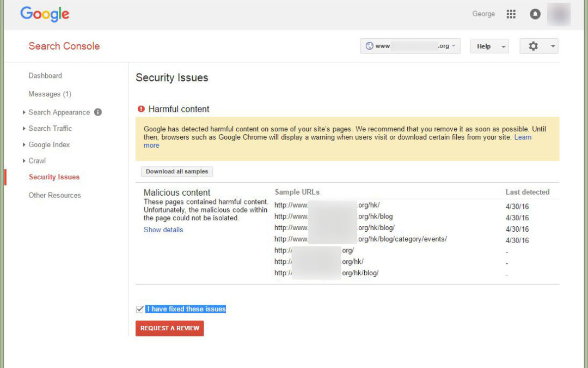Toggle the I have fixed these issues checkbox
This screenshot has height=368, width=588.
pyautogui.click(x=140, y=309)
